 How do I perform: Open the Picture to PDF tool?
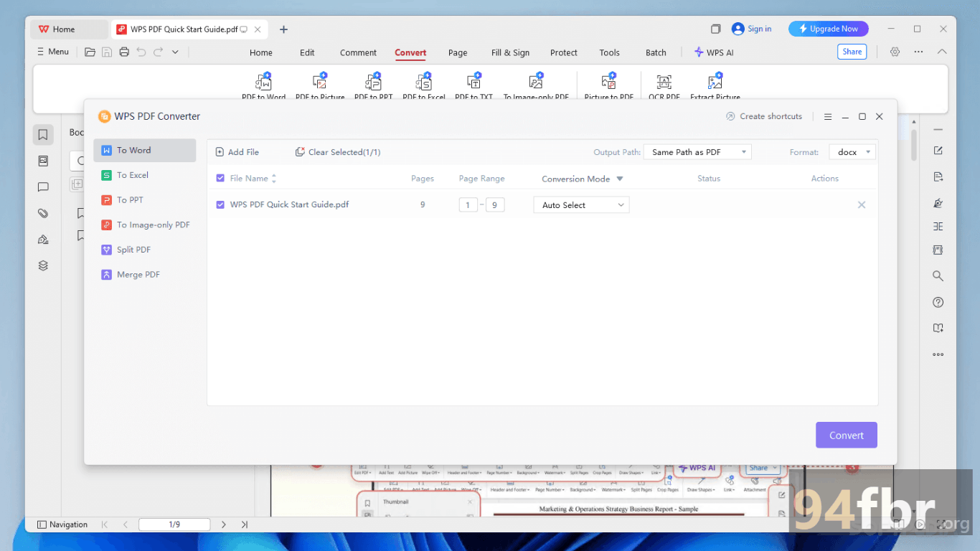point(608,86)
